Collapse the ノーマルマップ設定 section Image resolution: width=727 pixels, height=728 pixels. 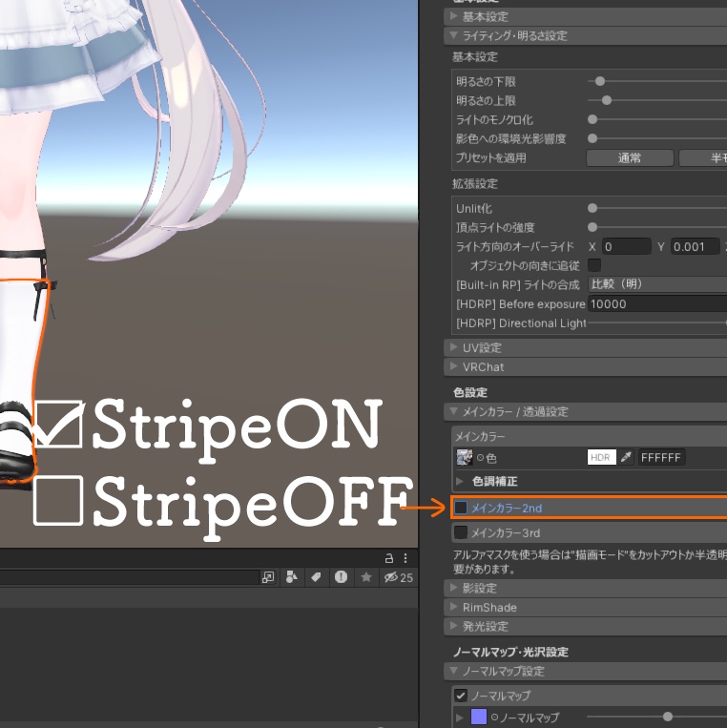pos(453,671)
